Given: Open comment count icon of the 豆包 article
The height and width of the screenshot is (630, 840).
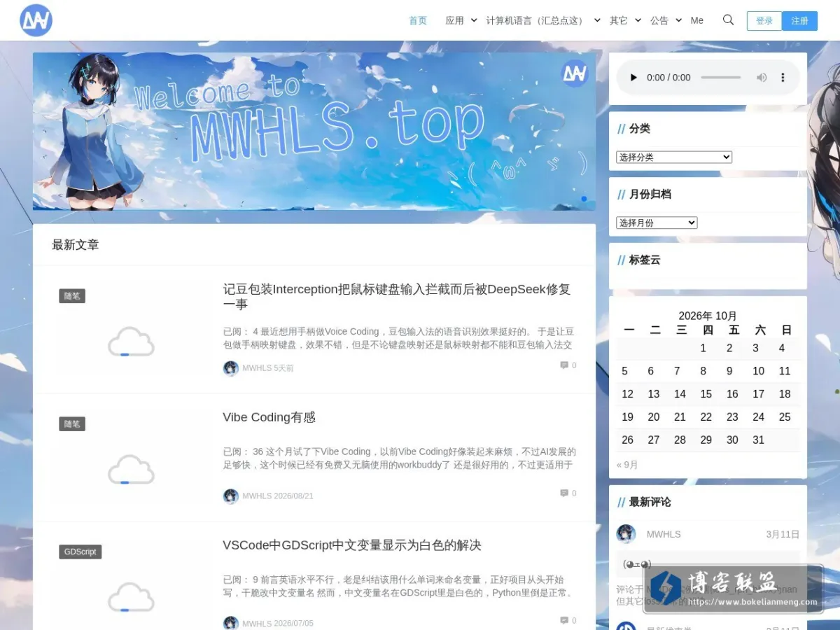Looking at the screenshot, I should point(564,365).
